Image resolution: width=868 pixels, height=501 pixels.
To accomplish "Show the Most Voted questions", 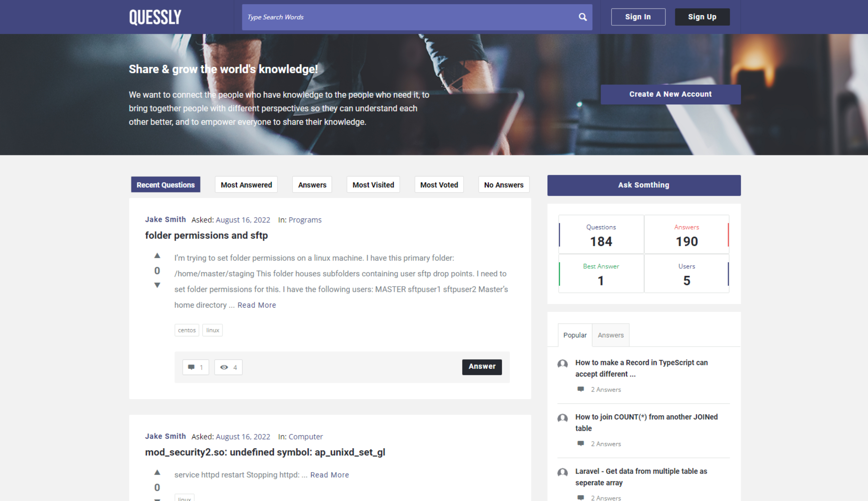I will (439, 185).
